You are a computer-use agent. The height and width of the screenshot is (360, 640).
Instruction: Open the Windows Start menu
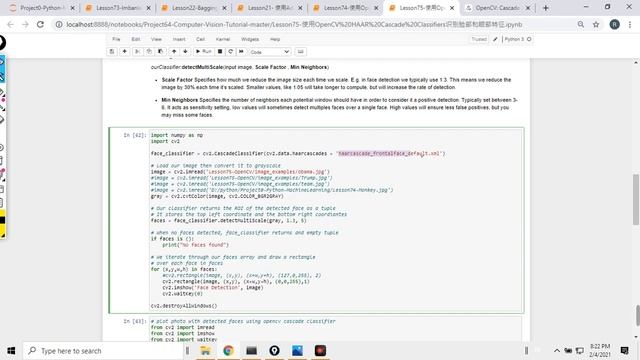[11, 351]
